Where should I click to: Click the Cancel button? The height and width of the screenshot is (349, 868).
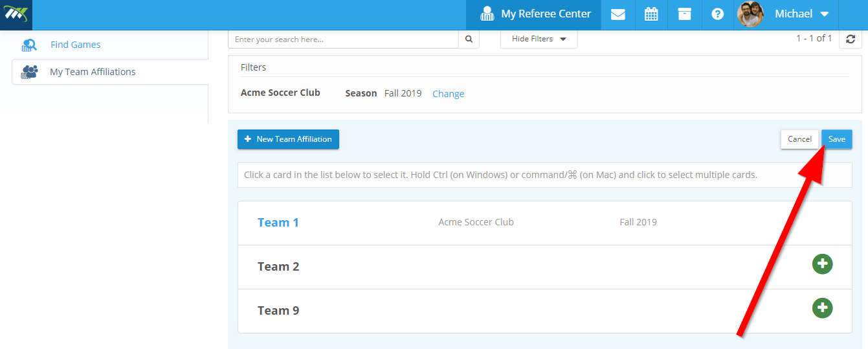point(799,139)
